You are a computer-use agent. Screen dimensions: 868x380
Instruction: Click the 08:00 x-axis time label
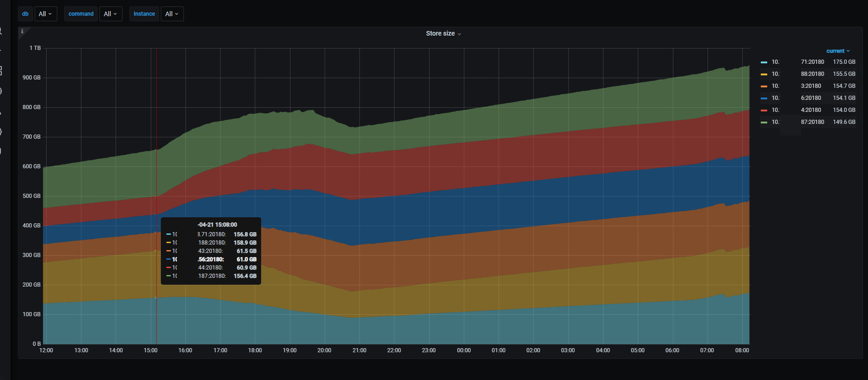[x=742, y=350]
